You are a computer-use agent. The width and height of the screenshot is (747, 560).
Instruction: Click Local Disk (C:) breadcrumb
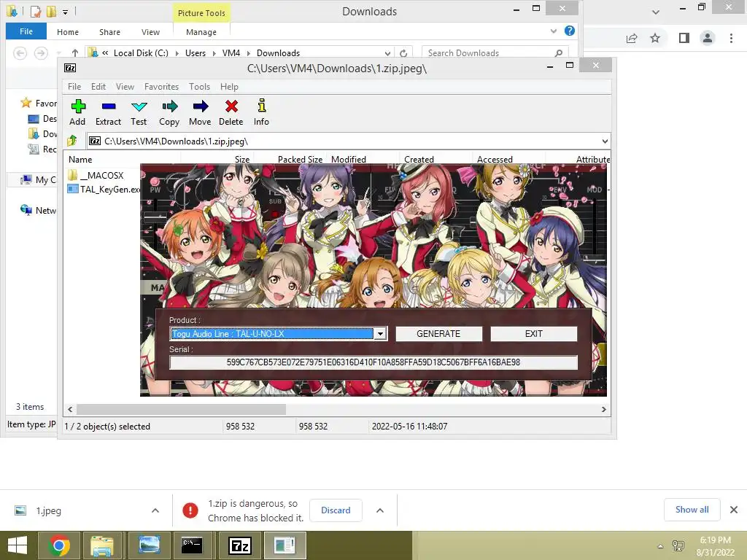pyautogui.click(x=141, y=52)
